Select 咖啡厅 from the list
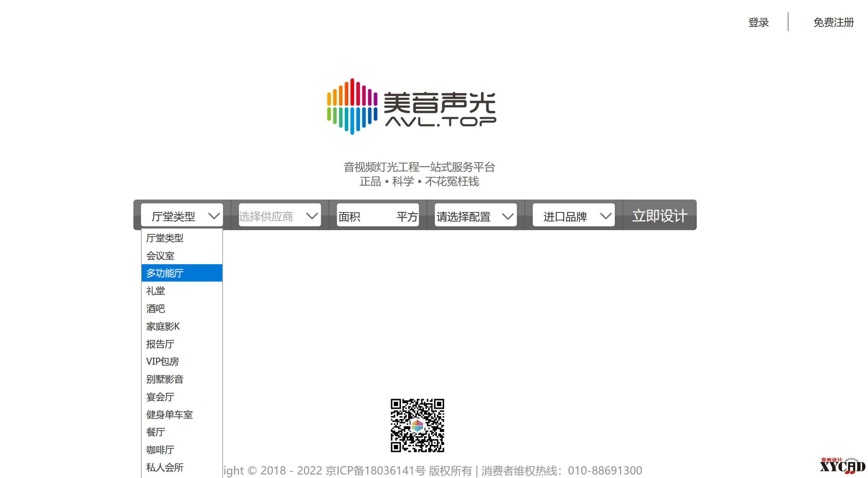Image resolution: width=868 pixels, height=478 pixels. click(x=182, y=449)
